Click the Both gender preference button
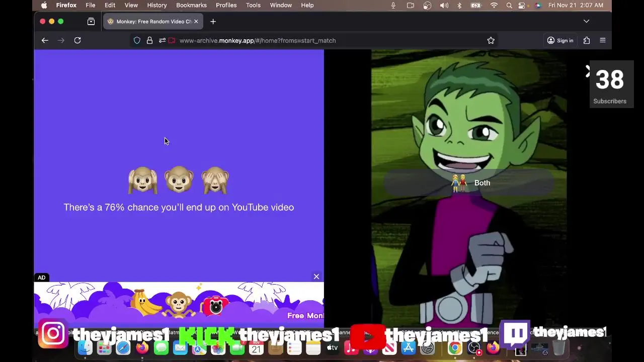This screenshot has width=644, height=362. tap(469, 183)
